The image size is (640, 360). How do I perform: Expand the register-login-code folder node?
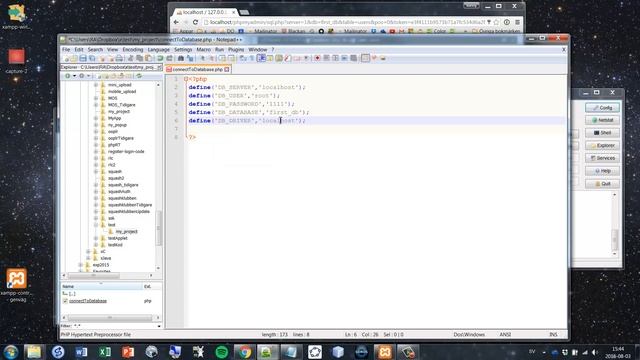pos(96,151)
